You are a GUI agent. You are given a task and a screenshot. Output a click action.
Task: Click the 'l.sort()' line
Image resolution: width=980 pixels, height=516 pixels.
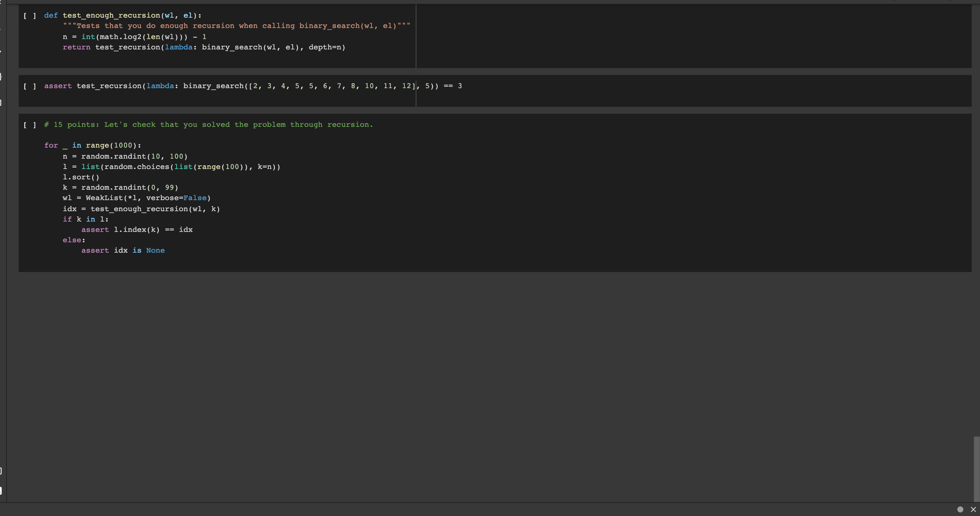pyautogui.click(x=81, y=177)
